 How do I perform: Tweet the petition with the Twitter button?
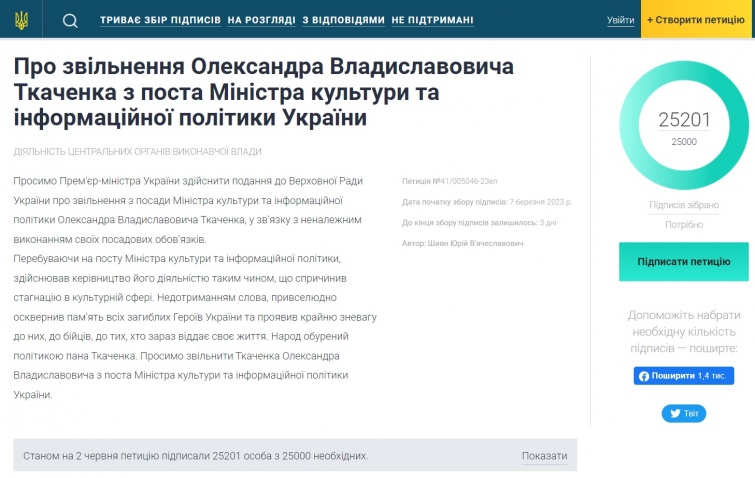coord(683,413)
